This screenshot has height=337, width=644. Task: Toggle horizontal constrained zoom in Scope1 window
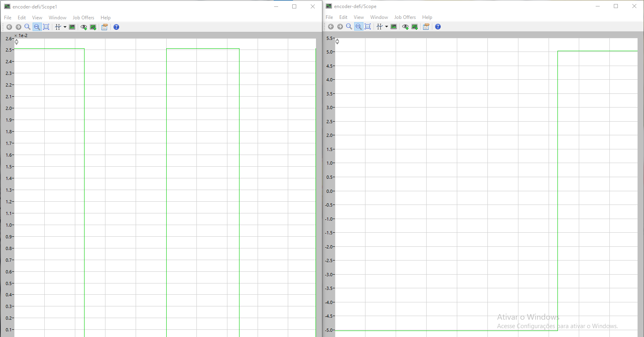(x=37, y=27)
